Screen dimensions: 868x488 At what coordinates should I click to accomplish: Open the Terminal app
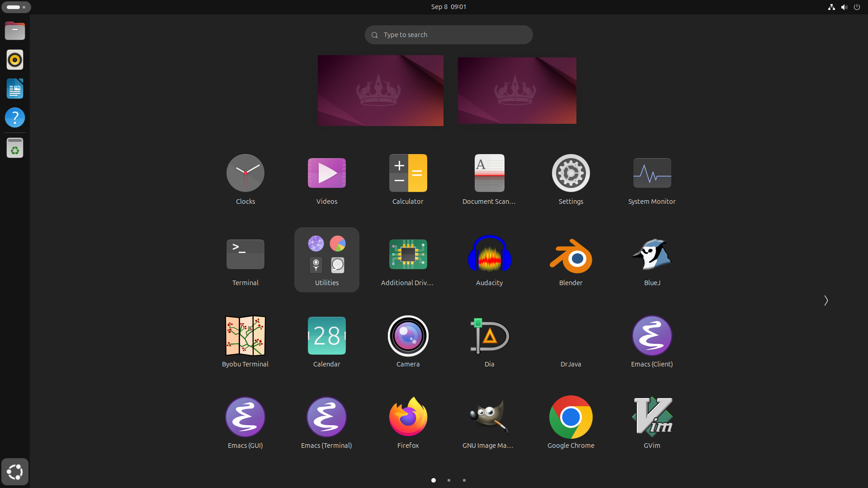click(x=245, y=260)
